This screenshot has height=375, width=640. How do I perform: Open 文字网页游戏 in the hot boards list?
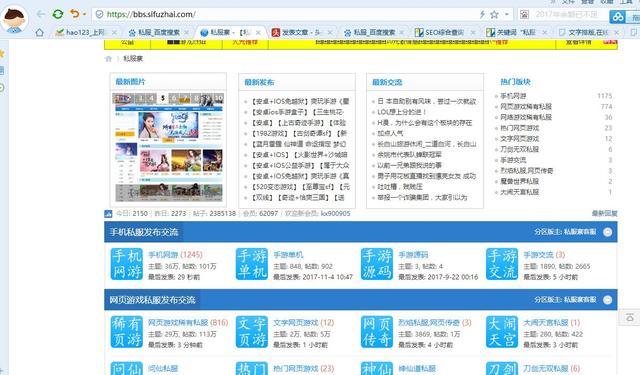point(520,139)
